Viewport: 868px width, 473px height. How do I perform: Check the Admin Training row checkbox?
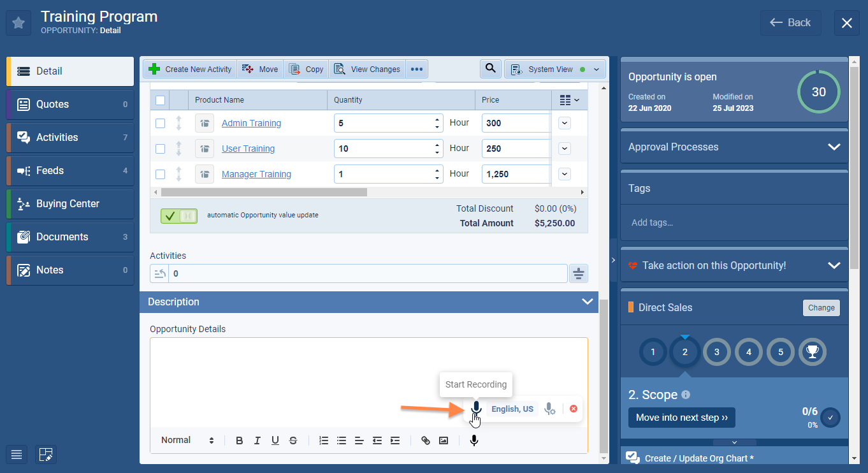[160, 123]
